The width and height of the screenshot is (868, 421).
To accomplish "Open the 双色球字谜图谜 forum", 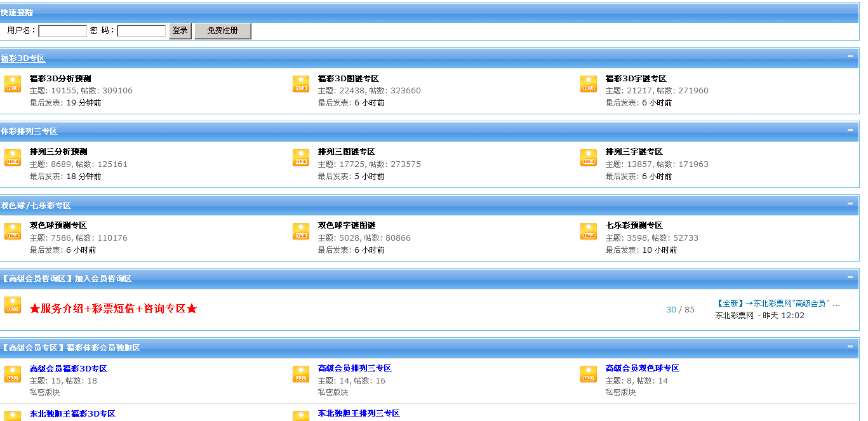I will (347, 225).
